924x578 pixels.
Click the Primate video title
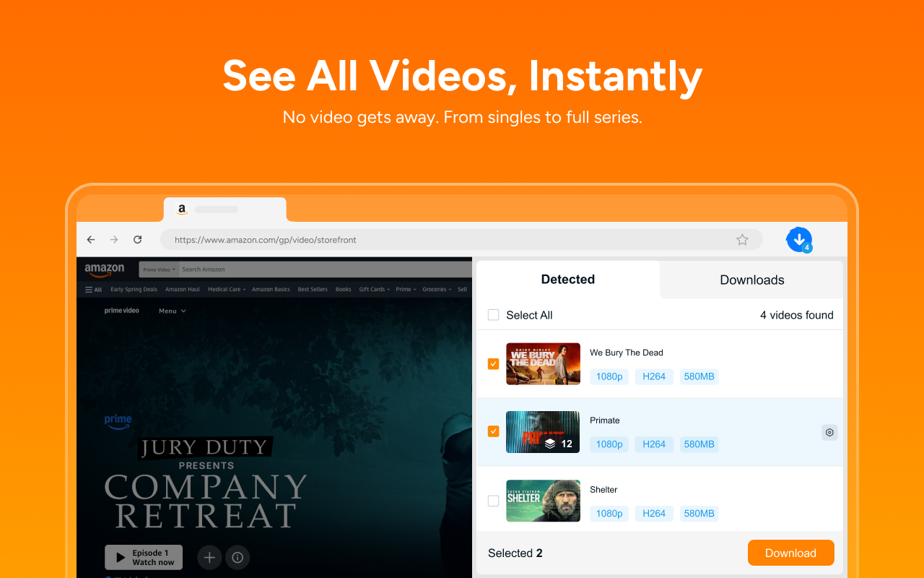[x=605, y=420]
